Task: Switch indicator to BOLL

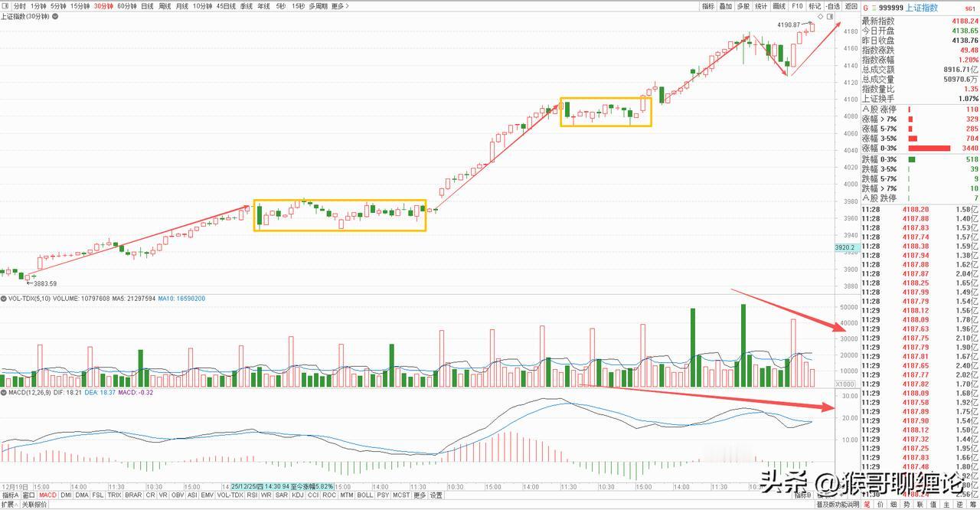Action: click(365, 495)
